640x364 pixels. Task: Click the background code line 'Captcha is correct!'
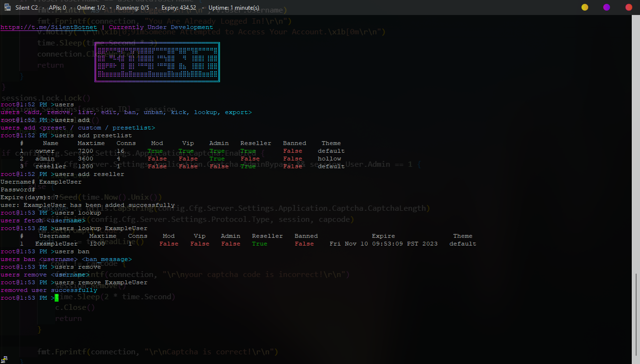click(158, 352)
